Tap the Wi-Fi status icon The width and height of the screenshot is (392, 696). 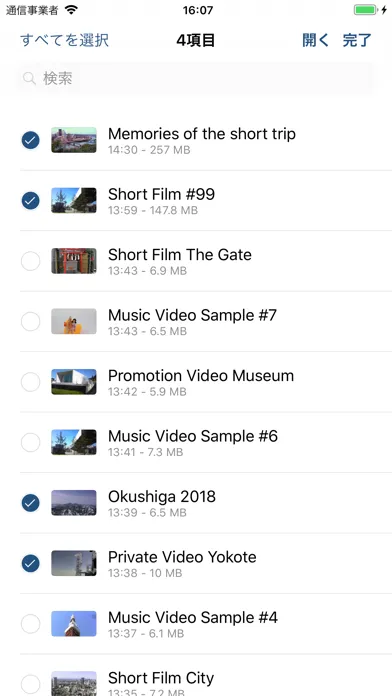tap(71, 10)
